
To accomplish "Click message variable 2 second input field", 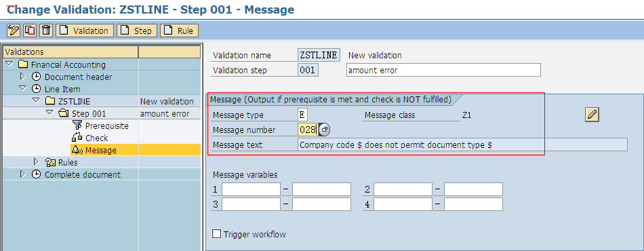I will [474, 189].
